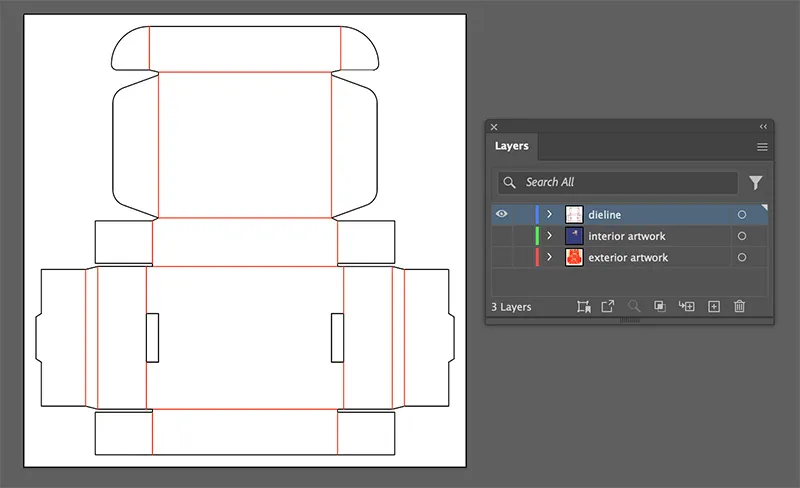This screenshot has width=800, height=488.
Task: Show the interior artwork layer
Action: click(x=501, y=236)
